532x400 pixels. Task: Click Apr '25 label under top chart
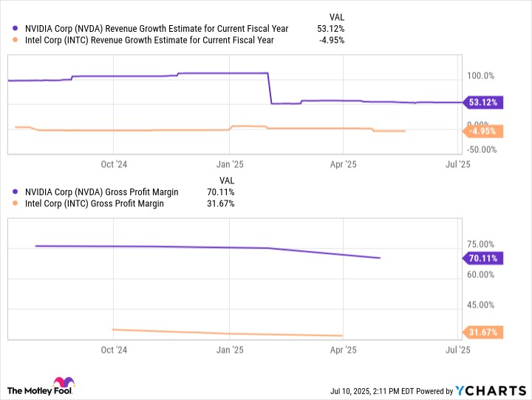pos(344,164)
